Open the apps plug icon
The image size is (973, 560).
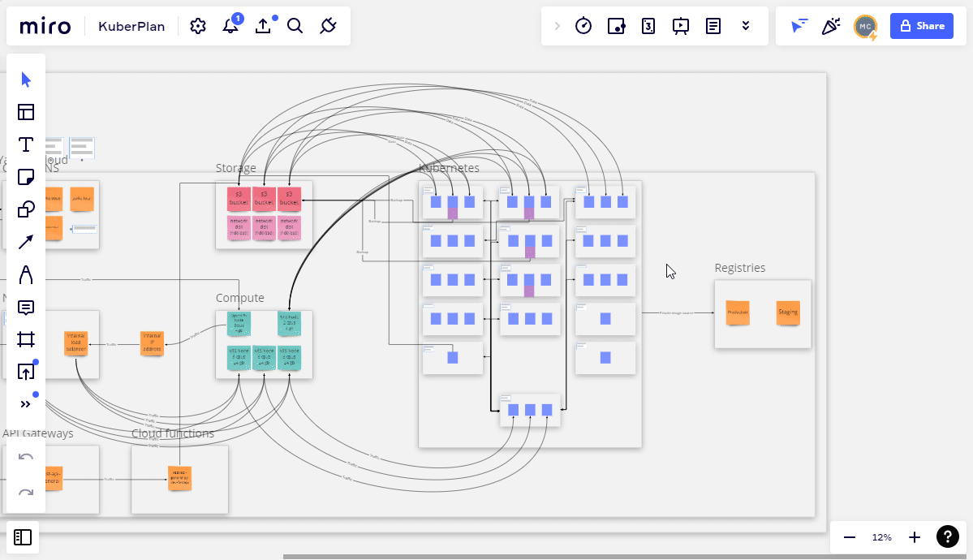click(x=328, y=26)
